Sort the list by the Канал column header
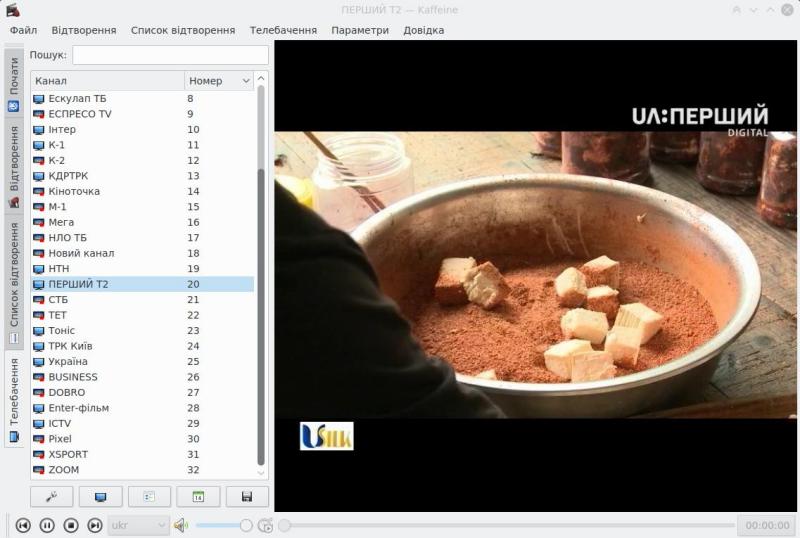Screen dimensions: 800x538 107,80
